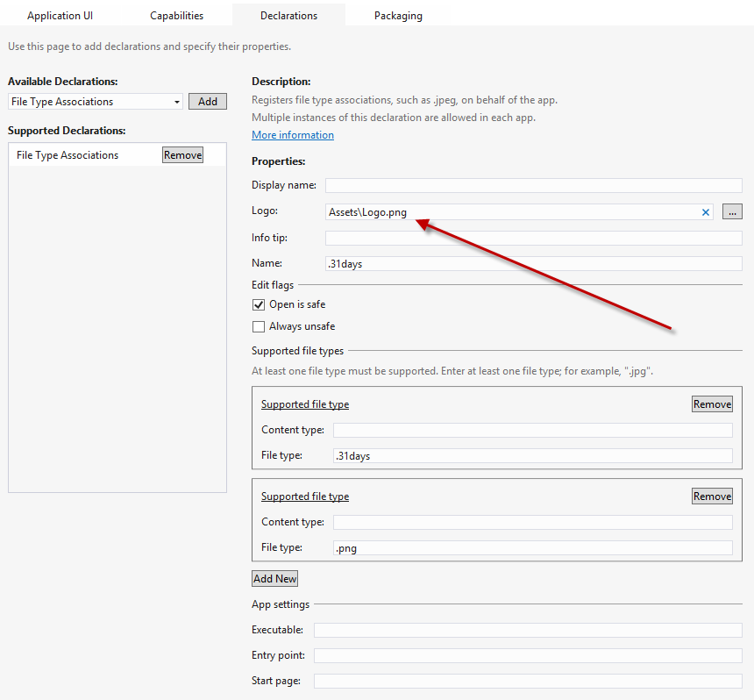Click the Display name input field
Screen dimensions: 754x700
click(533, 186)
